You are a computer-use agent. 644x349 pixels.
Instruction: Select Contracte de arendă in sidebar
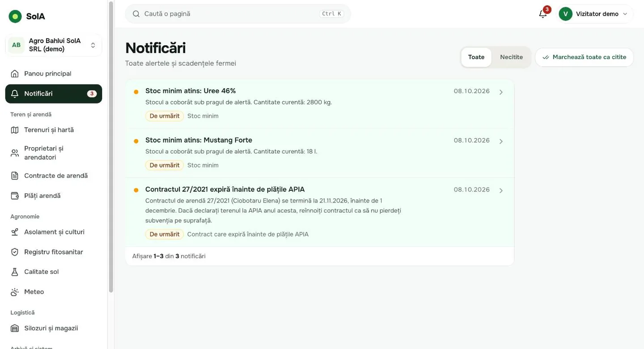54,175
